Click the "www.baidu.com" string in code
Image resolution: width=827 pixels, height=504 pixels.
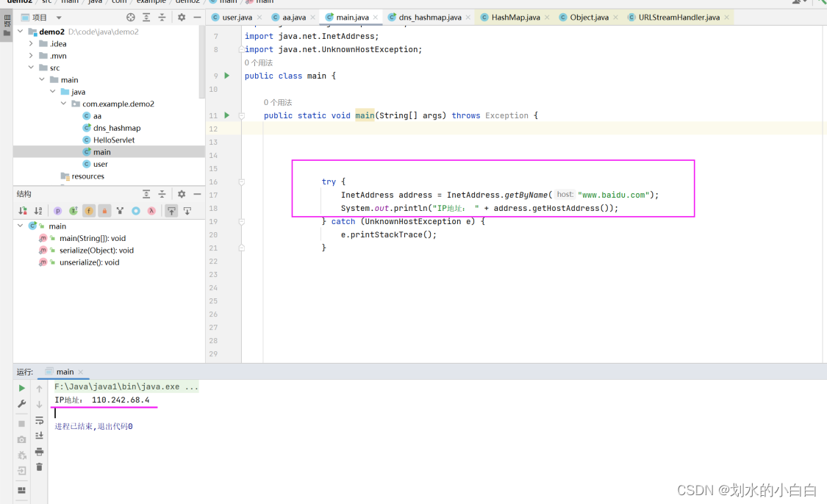tap(613, 195)
